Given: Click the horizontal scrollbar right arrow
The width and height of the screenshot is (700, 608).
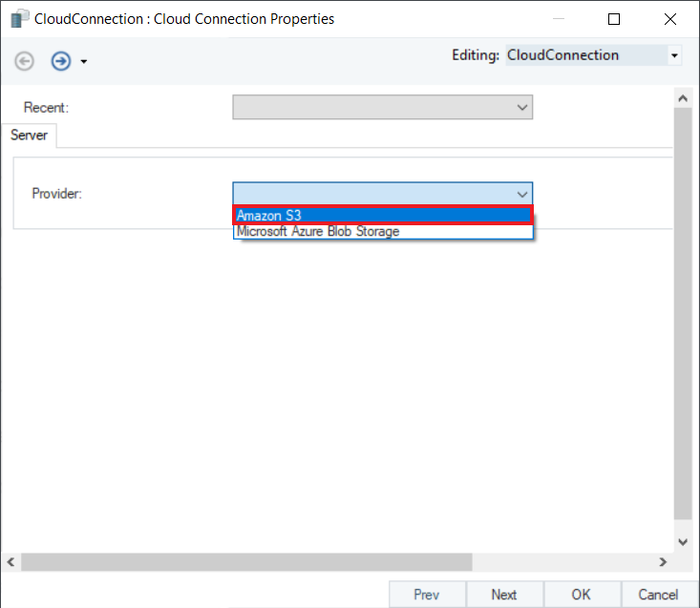Looking at the screenshot, I should [663, 562].
